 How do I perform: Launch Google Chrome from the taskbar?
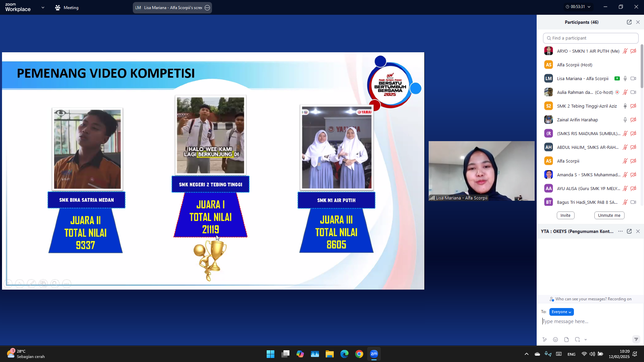(x=359, y=354)
